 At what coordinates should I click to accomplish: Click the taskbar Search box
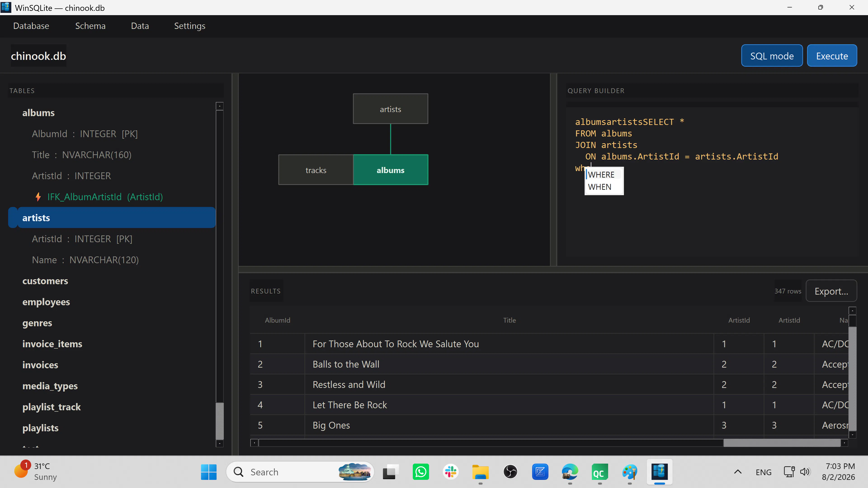(300, 472)
